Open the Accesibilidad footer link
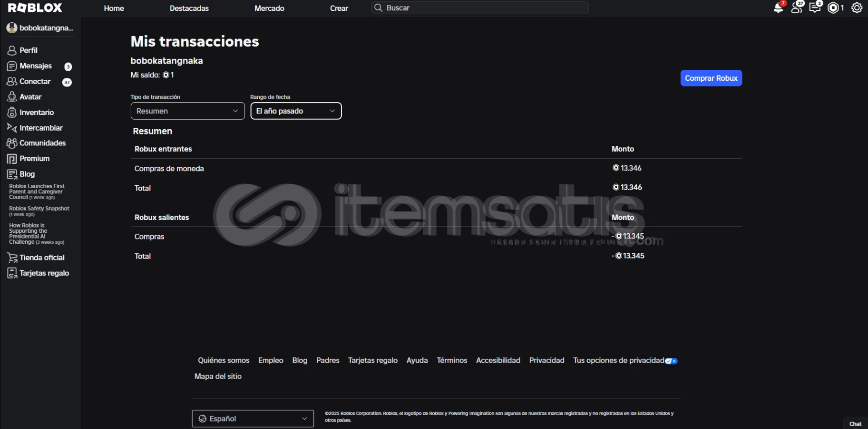Viewport: 868px width, 429px height. pyautogui.click(x=498, y=361)
